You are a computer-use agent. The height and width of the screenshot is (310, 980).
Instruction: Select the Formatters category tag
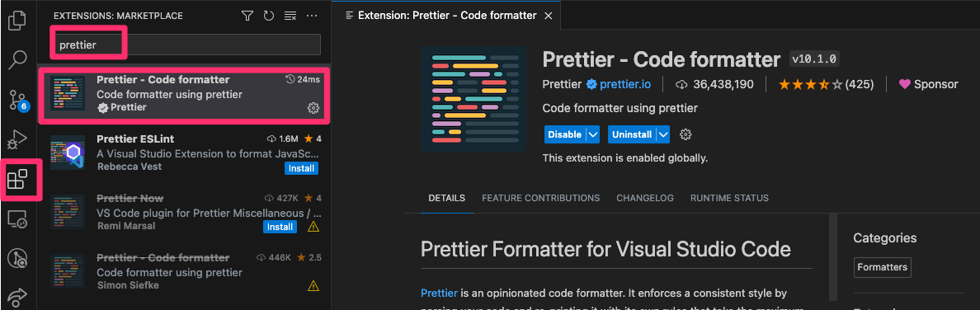click(883, 267)
